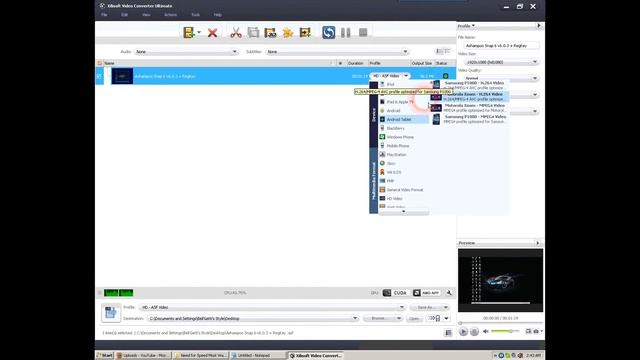Collapse the Profile panel arrow
Screen dimensions: 640x360
539,26
